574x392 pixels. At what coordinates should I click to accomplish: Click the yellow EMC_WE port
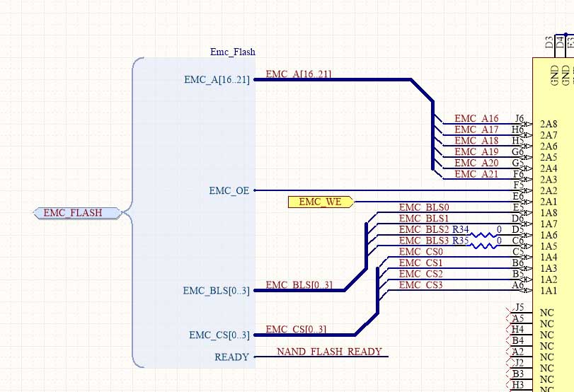(x=320, y=202)
